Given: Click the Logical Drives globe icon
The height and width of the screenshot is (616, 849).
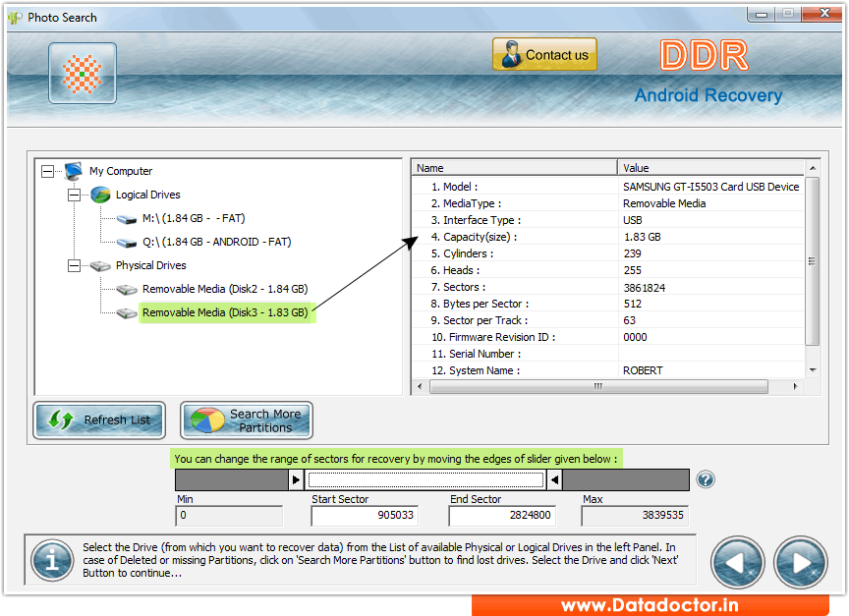Looking at the screenshot, I should click(x=100, y=195).
